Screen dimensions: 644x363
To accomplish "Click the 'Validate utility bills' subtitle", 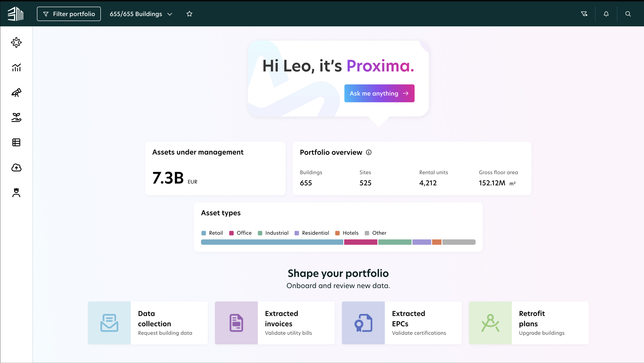I will click(288, 333).
